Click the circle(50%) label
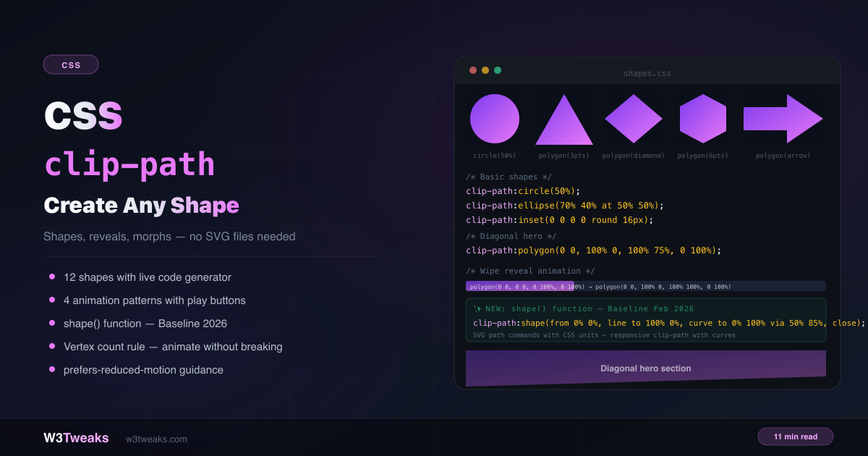The height and width of the screenshot is (456, 868). pyautogui.click(x=495, y=156)
